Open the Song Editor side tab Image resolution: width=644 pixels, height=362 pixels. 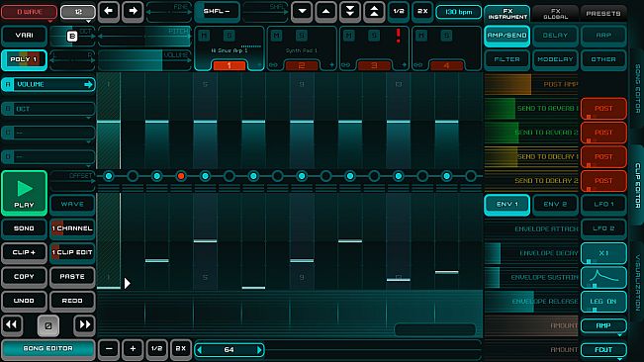click(637, 88)
